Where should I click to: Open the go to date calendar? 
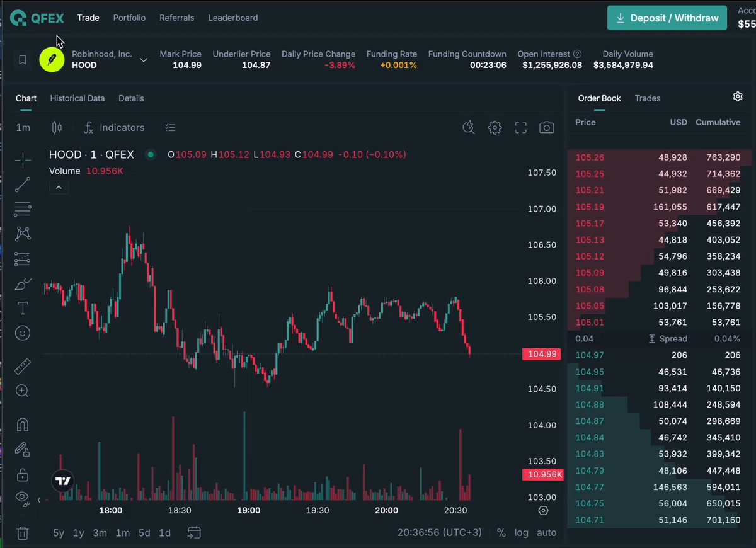tap(194, 533)
